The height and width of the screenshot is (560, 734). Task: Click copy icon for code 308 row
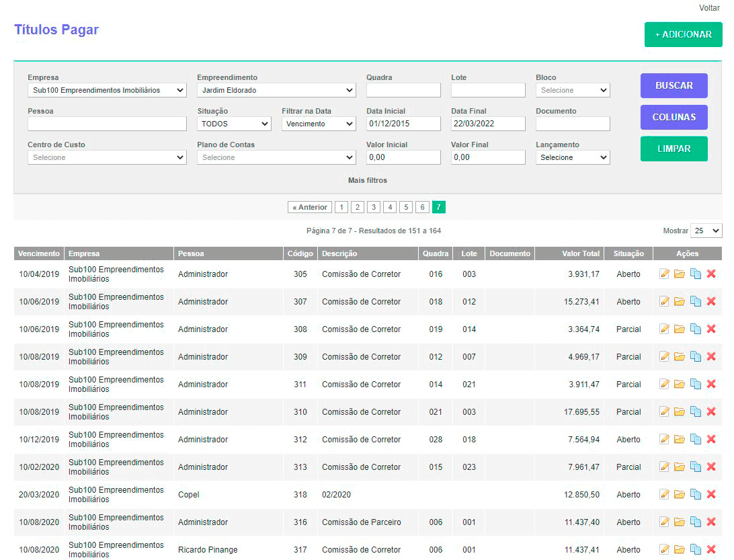click(696, 329)
